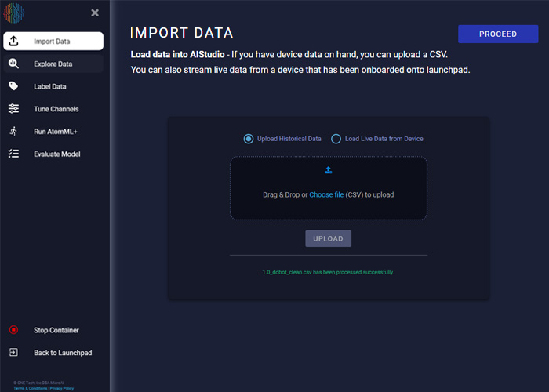Click the drag and drop upload area
The image size is (549, 392).
point(329,188)
